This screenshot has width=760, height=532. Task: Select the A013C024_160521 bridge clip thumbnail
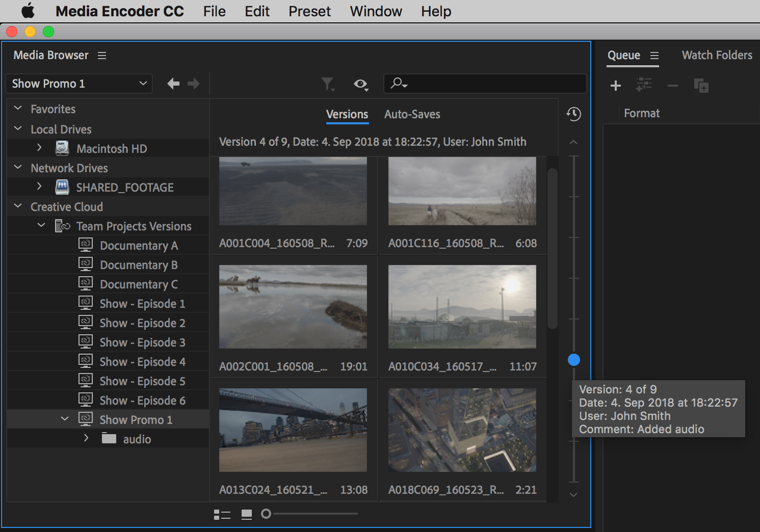293,430
